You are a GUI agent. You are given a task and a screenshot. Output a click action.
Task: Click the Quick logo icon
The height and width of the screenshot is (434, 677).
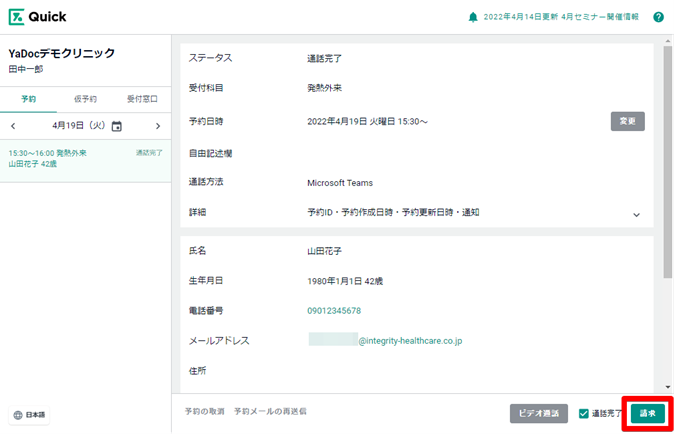point(17,17)
